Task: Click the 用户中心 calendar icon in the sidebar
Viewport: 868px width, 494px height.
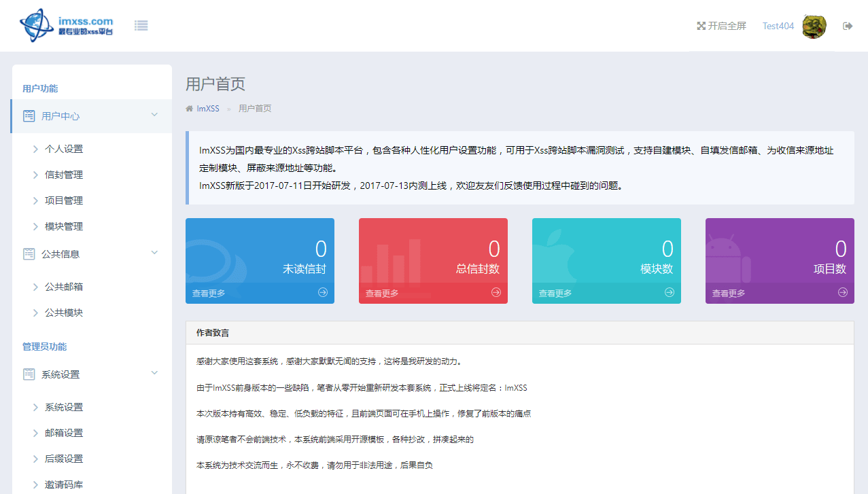Action: pyautogui.click(x=27, y=116)
